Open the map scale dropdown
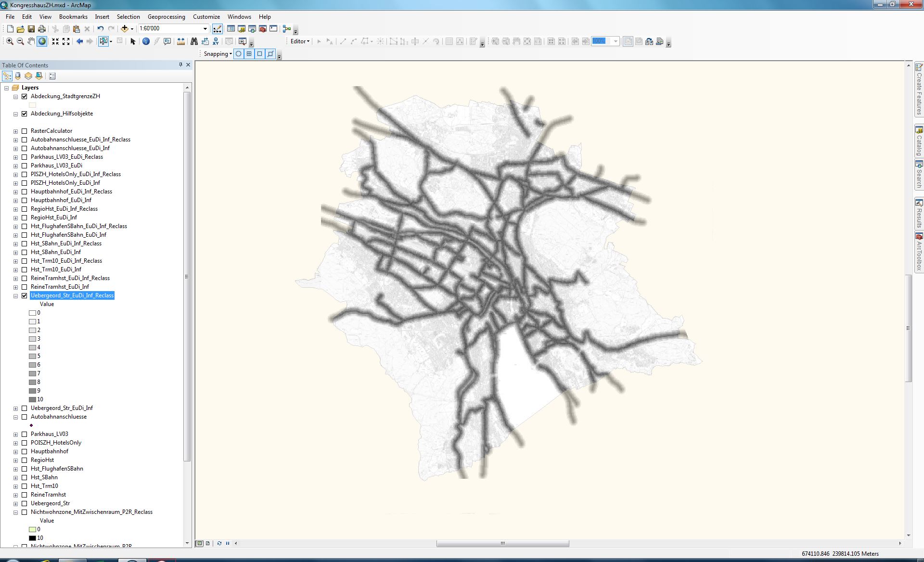924x562 pixels. (205, 29)
